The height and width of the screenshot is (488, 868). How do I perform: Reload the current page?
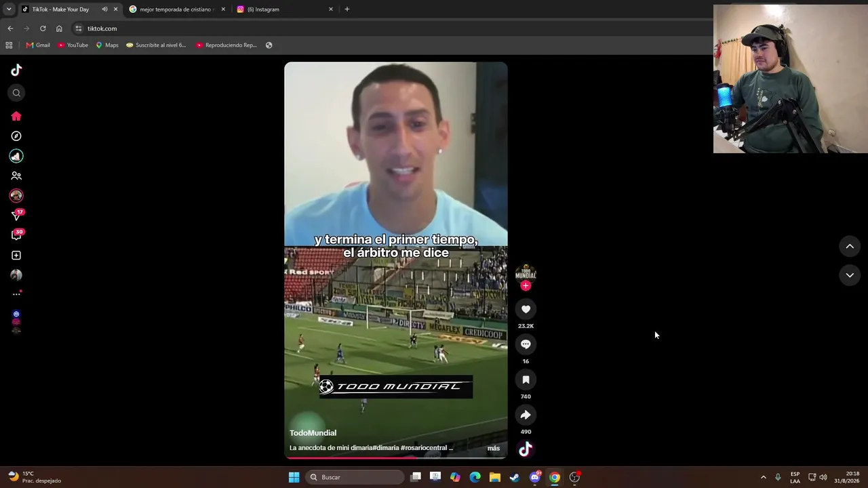coord(43,28)
